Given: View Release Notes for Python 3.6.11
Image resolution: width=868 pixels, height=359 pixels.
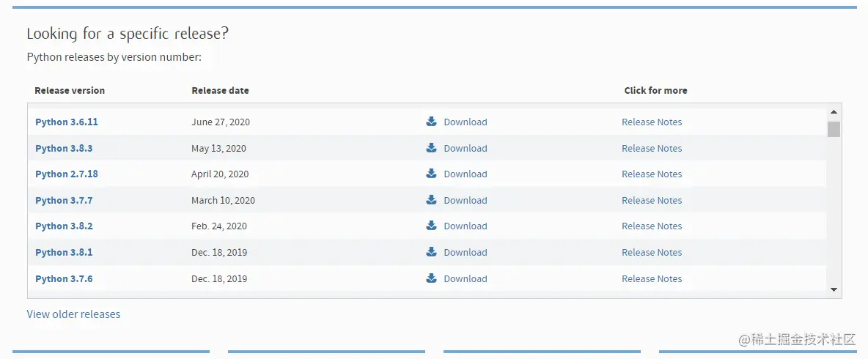Looking at the screenshot, I should point(652,122).
